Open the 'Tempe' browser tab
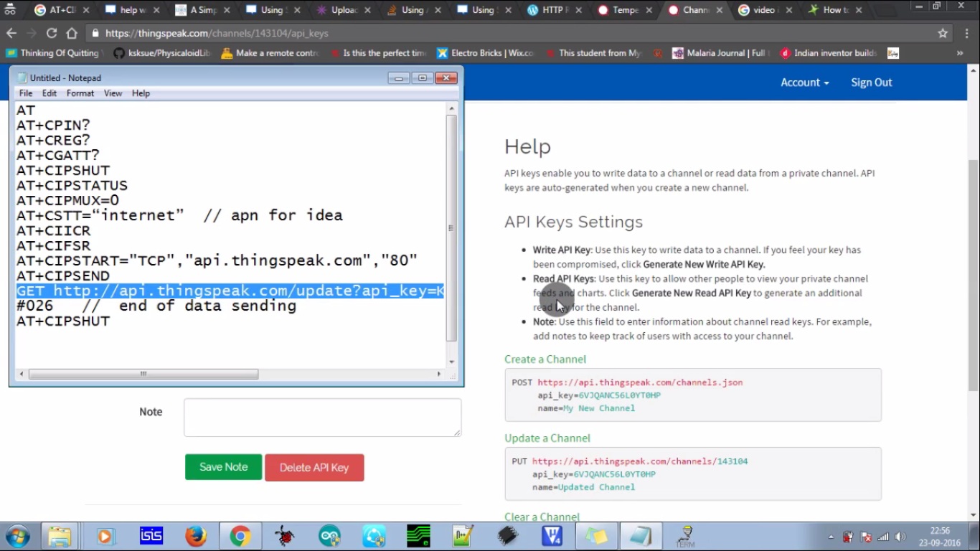Image resolution: width=980 pixels, height=551 pixels. [625, 10]
